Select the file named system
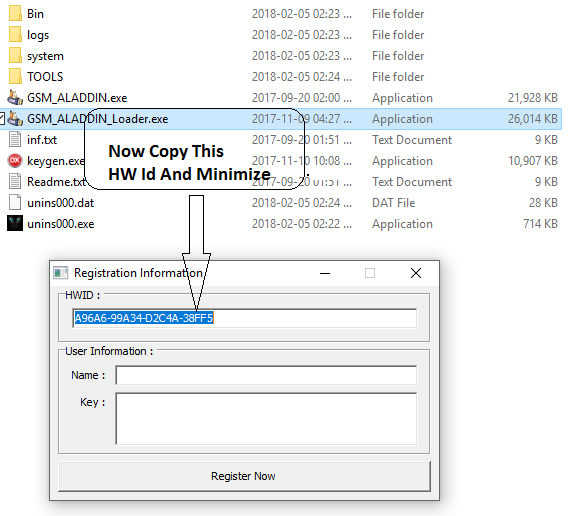The height and width of the screenshot is (516, 577). pos(45,56)
